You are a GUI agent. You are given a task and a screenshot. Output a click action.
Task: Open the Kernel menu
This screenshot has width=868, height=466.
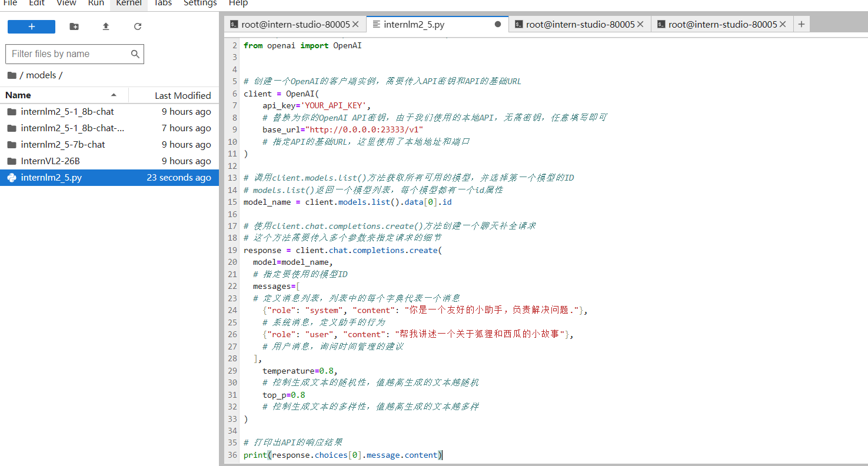coord(128,4)
